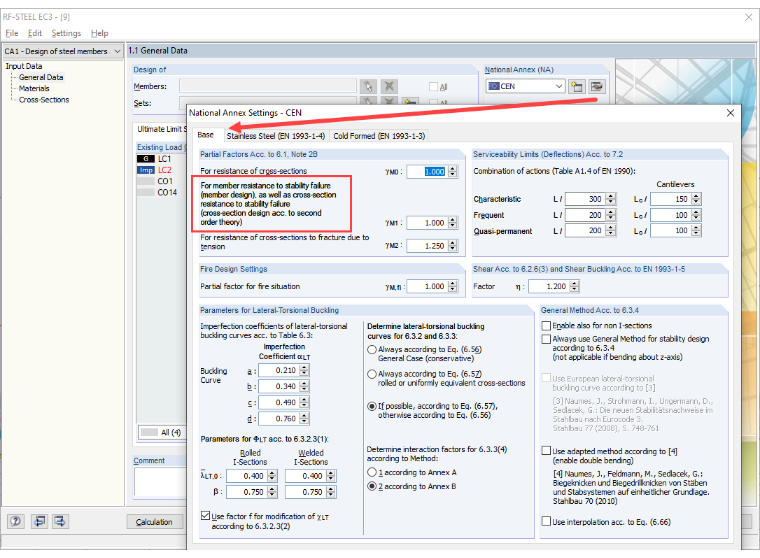Open the Edit menu
760x558 pixels.
click(34, 33)
